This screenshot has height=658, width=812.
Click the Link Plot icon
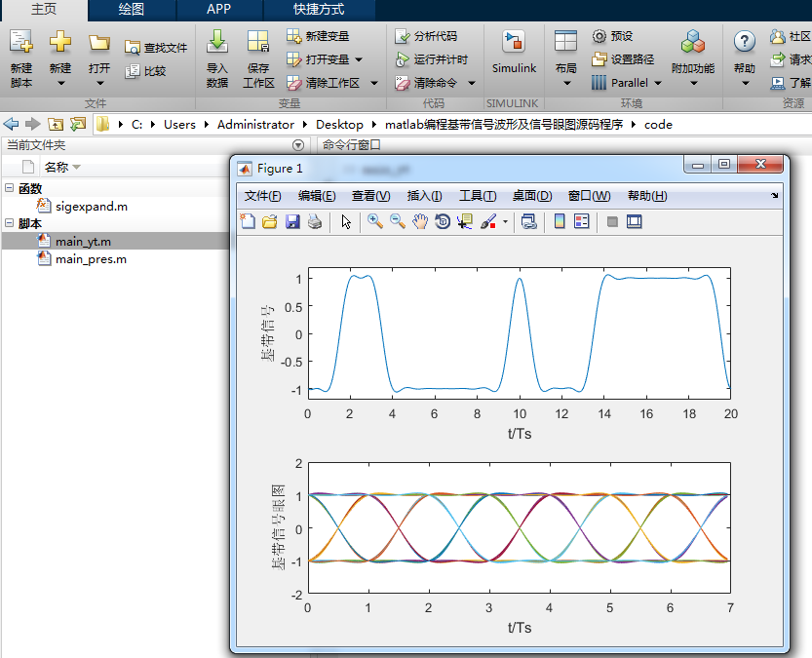(528, 221)
